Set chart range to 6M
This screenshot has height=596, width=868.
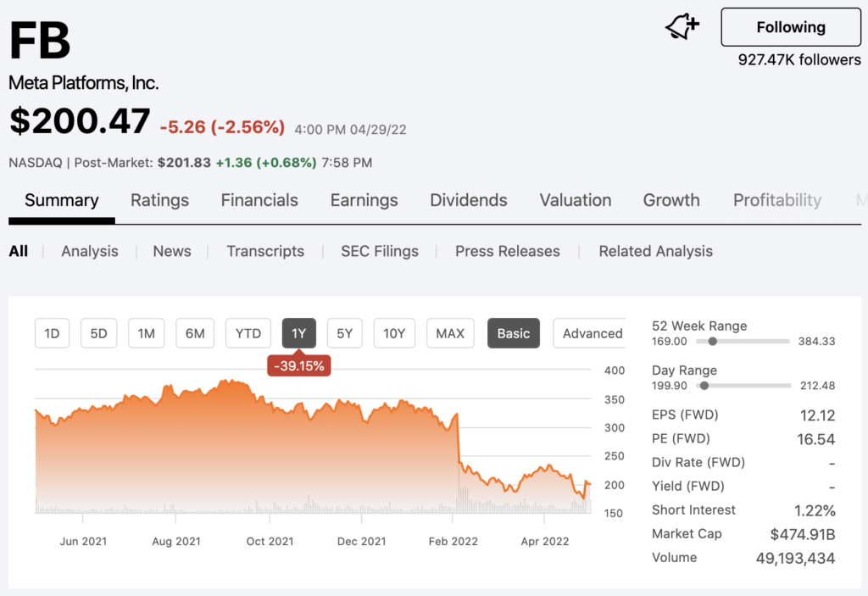195,333
